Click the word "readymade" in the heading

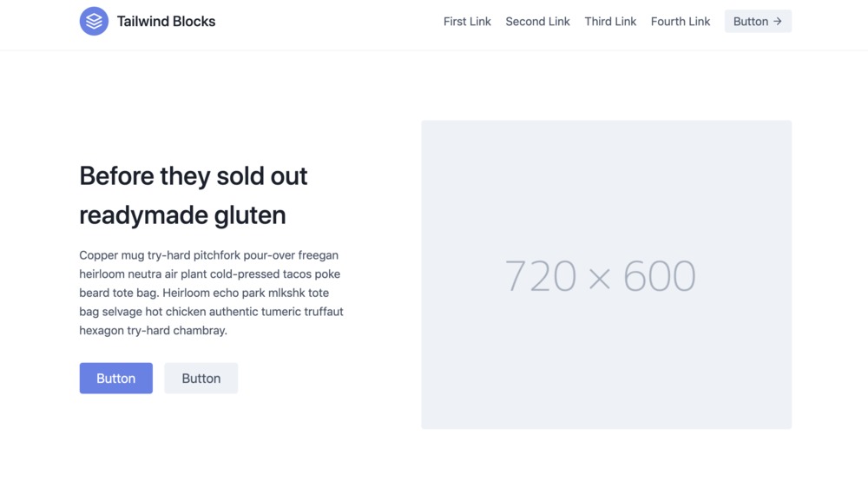(x=143, y=215)
